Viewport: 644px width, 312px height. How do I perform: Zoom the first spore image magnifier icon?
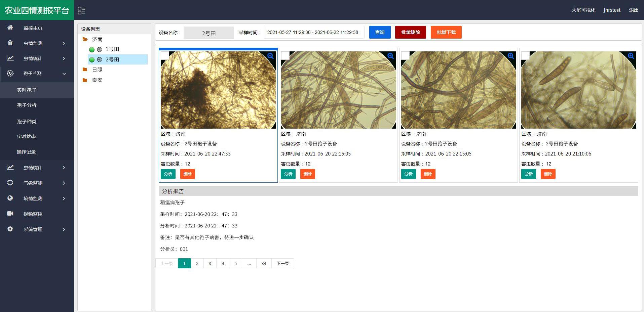coord(271,56)
